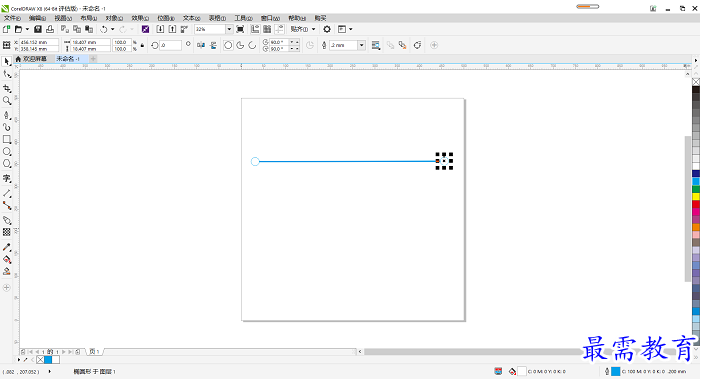Select the Smart Fill tool
Viewport: 704px width, 380px height.
tap(7, 271)
